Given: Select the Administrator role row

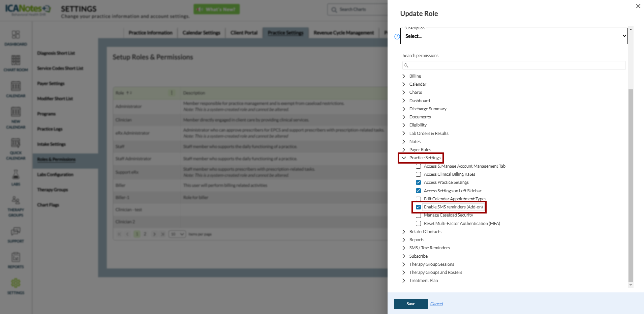Looking at the screenshot, I should [250, 107].
